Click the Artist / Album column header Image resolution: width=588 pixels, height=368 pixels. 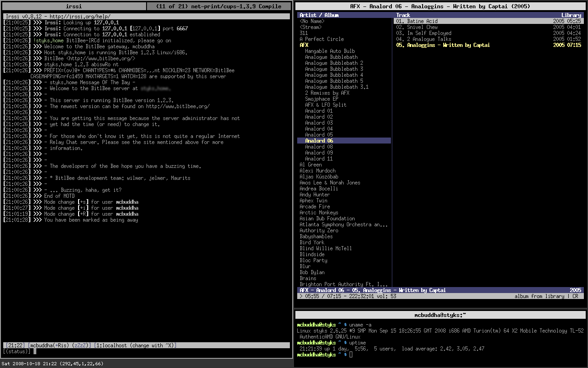click(x=319, y=15)
